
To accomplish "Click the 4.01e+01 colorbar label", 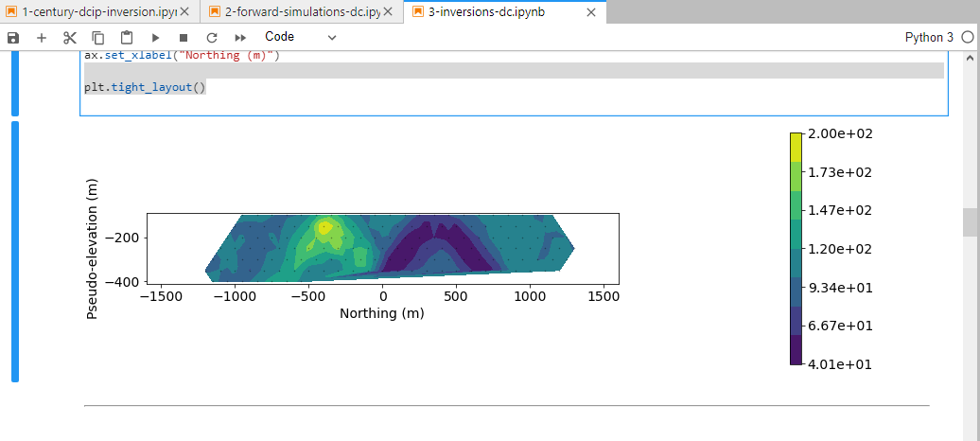I will pos(840,364).
